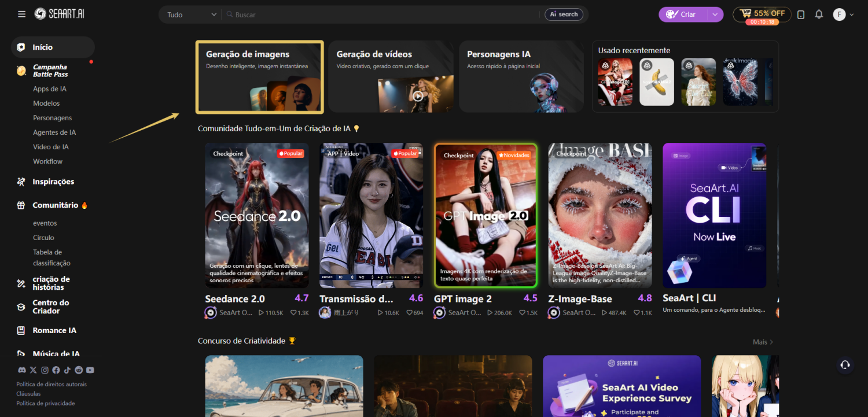
Task: Open the Grok Imagine butterfly thumbnail
Action: pos(740,82)
